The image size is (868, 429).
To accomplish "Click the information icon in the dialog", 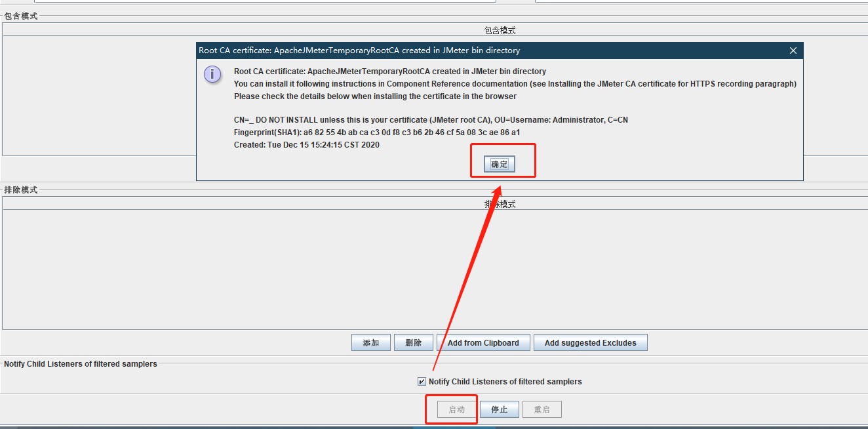I will tap(212, 74).
